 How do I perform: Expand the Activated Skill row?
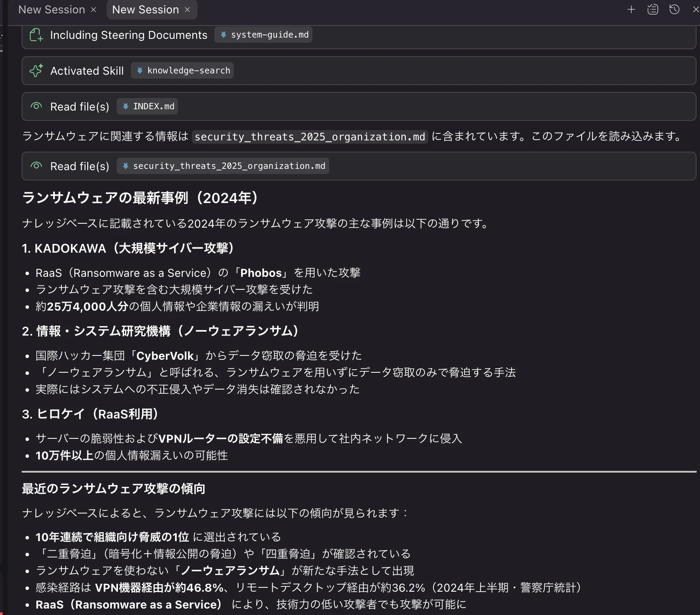[x=359, y=70]
